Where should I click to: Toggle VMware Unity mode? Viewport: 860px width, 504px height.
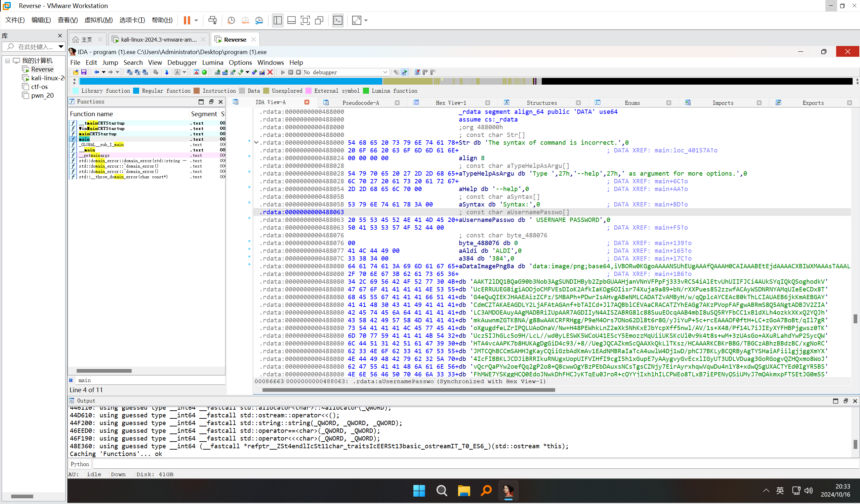pyautogui.click(x=319, y=20)
